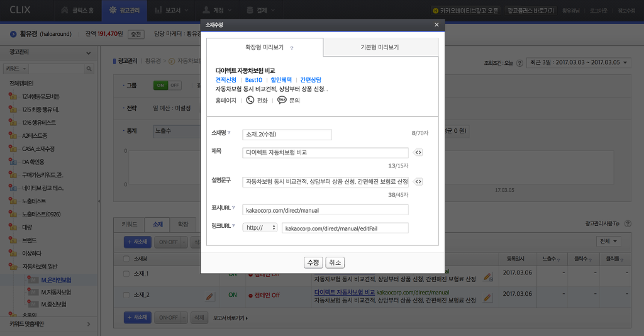Viewport: 644px width, 336px height.
Task: Click the 수정 button in dialog
Action: coord(313,262)
